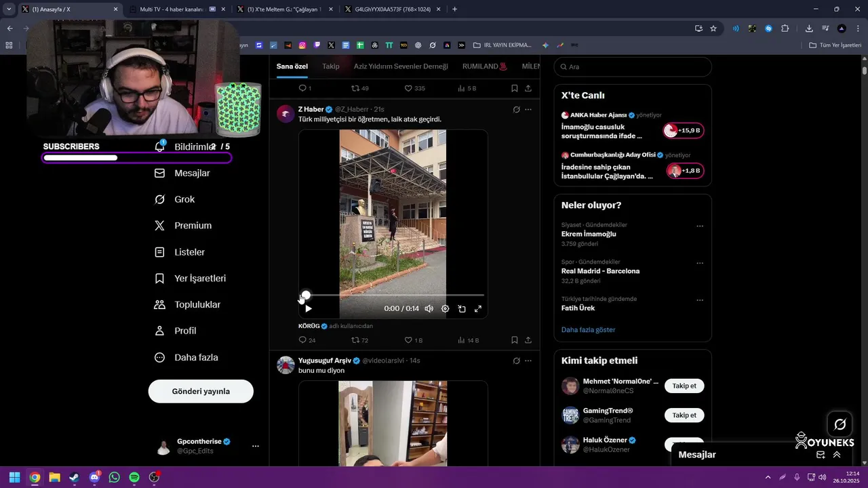The image size is (868, 488).
Task: Open picture-in-picture for Z Haber video
Action: [x=462, y=308]
